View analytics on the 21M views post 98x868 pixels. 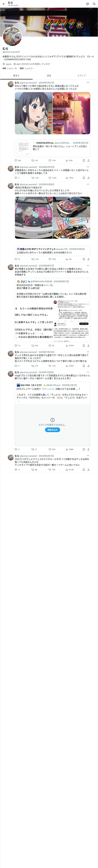69,160
